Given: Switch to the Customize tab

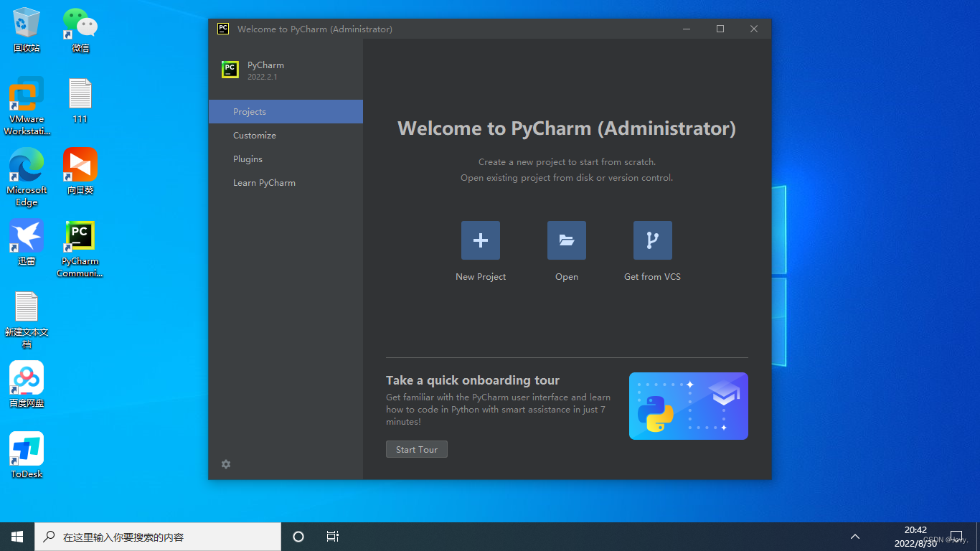Looking at the screenshot, I should click(x=286, y=136).
